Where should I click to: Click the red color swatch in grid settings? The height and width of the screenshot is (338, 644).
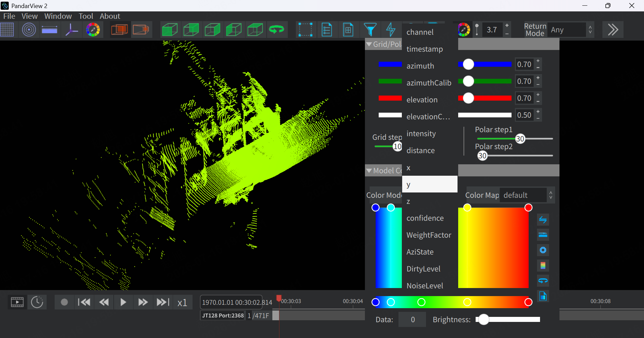[x=390, y=98]
